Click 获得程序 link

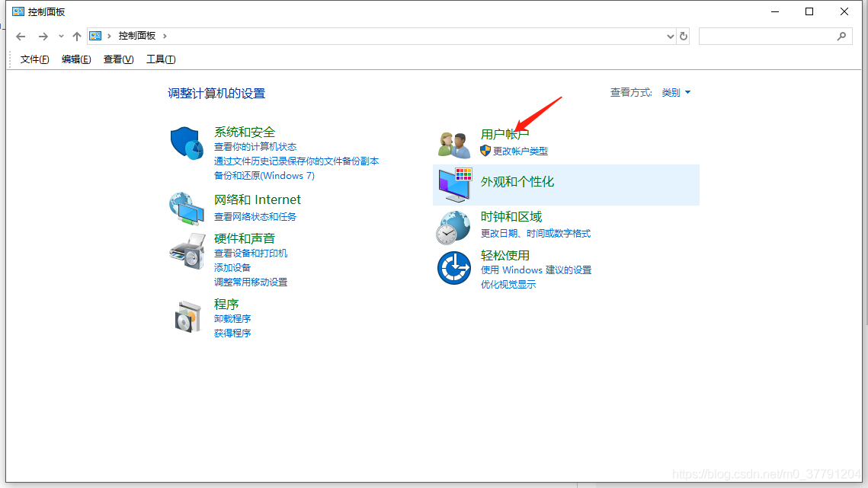coord(232,333)
